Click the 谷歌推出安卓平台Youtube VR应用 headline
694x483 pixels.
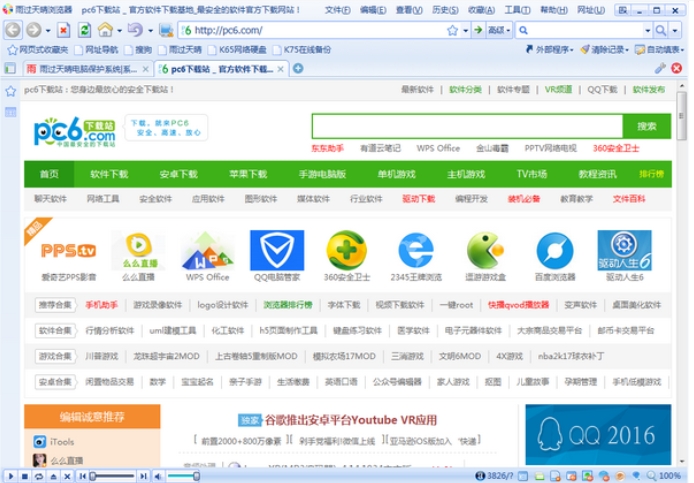point(351,420)
